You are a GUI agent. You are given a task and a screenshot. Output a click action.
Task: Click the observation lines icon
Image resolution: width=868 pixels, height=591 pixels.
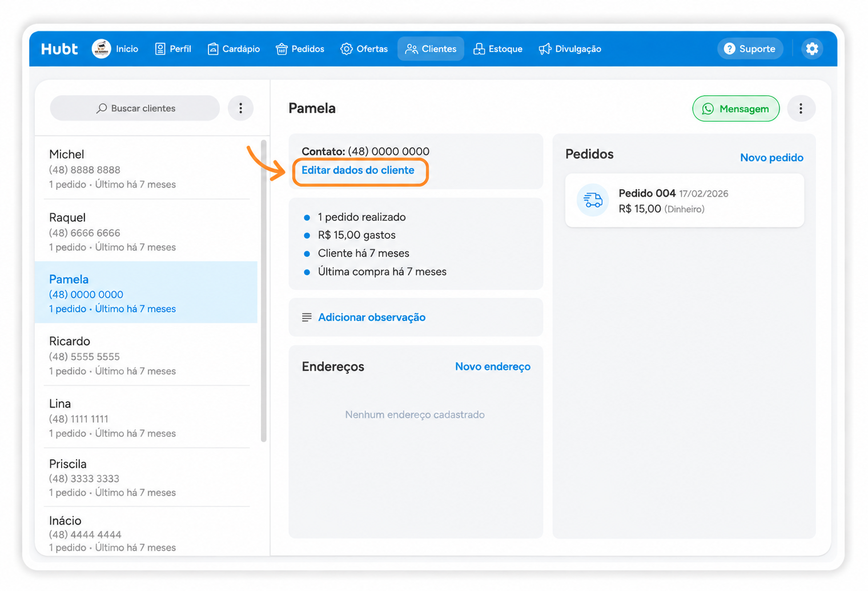coord(307,317)
